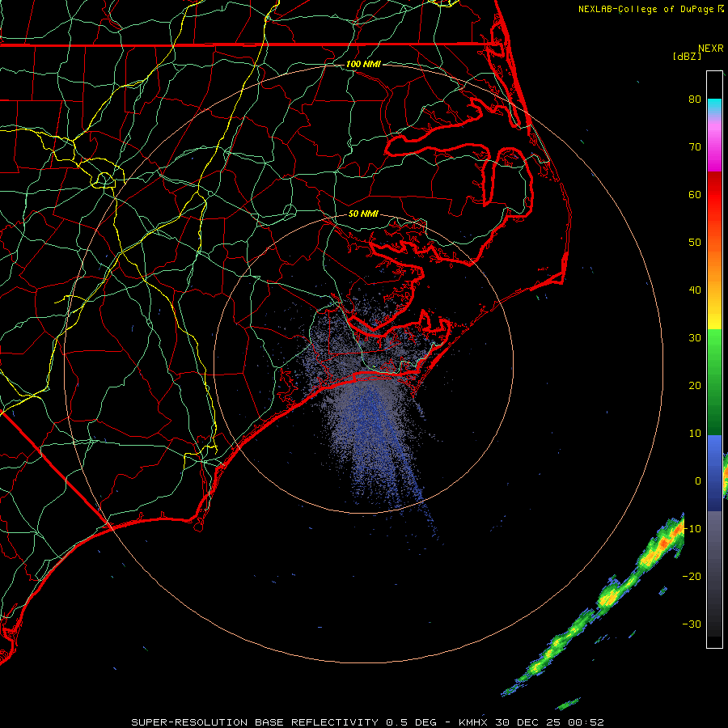
Task: Click the 20 value on dBZ scale
Action: click(695, 385)
